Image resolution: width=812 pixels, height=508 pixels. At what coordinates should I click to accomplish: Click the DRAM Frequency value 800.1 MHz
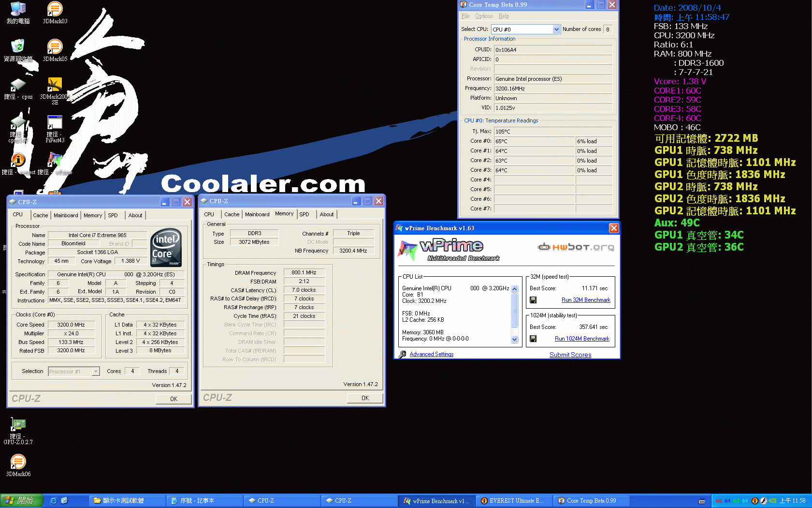click(x=304, y=272)
